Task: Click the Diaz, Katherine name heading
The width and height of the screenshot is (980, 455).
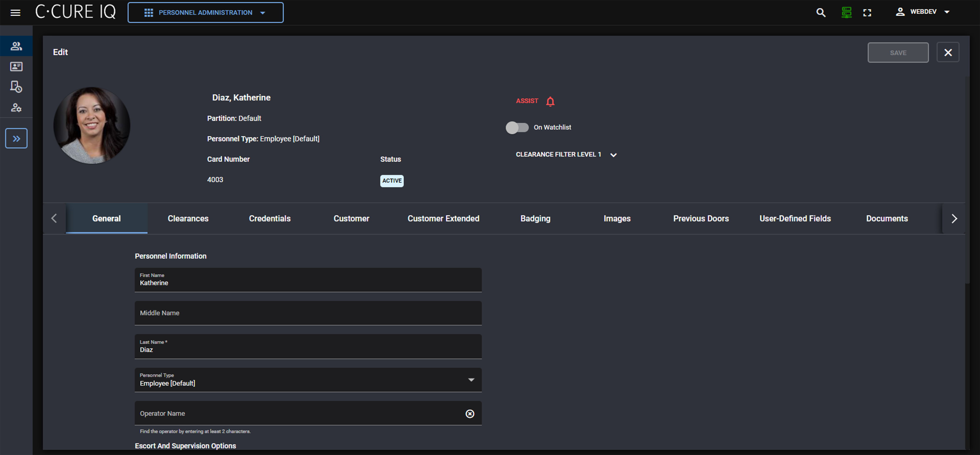Action: (241, 97)
